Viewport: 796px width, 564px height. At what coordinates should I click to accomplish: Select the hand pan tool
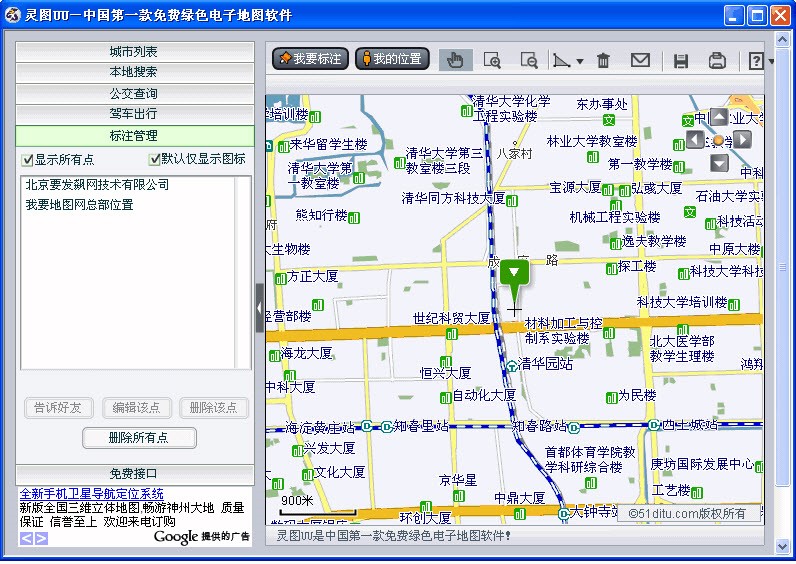tap(455, 60)
